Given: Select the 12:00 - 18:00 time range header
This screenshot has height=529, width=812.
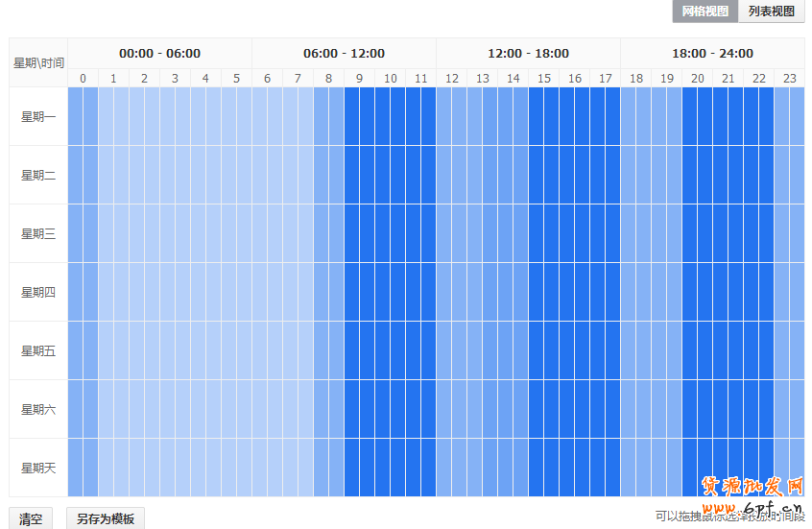Looking at the screenshot, I should [528, 54].
